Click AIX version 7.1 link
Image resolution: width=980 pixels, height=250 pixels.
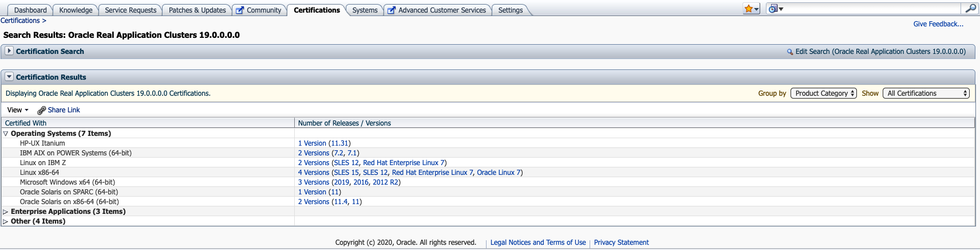click(x=352, y=153)
